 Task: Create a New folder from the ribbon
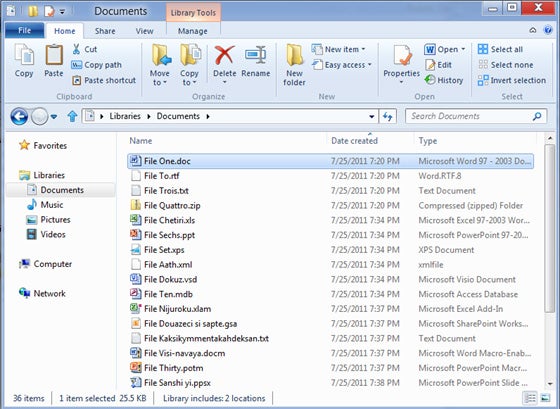[x=295, y=65]
